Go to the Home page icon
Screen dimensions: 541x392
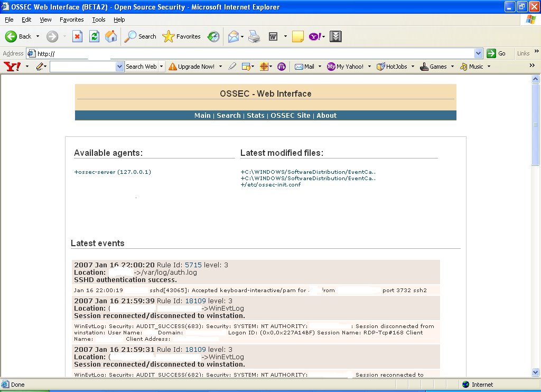pos(111,36)
